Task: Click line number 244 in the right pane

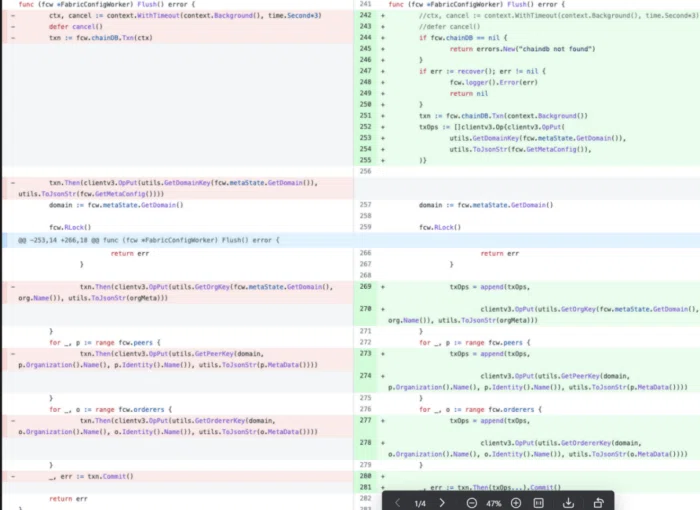Action: point(366,38)
